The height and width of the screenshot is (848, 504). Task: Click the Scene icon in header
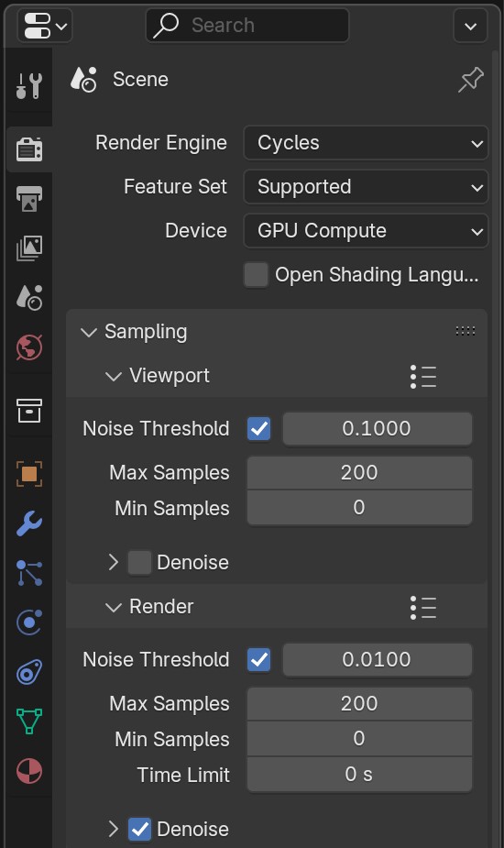[x=83, y=80]
